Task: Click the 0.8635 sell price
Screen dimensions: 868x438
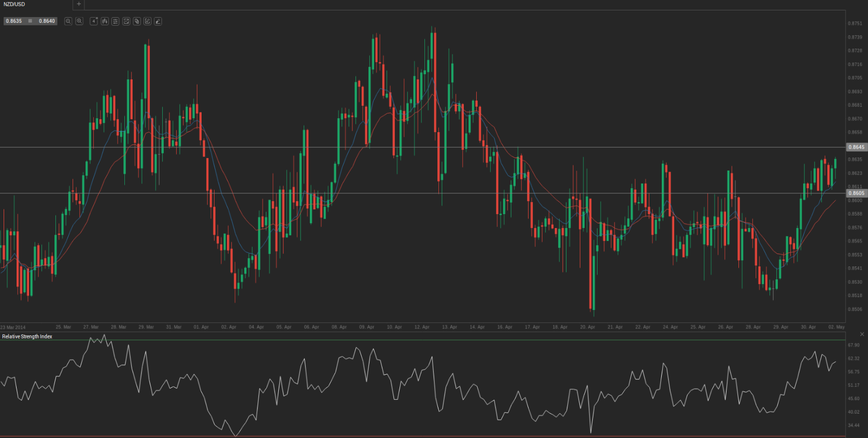Action: point(14,21)
